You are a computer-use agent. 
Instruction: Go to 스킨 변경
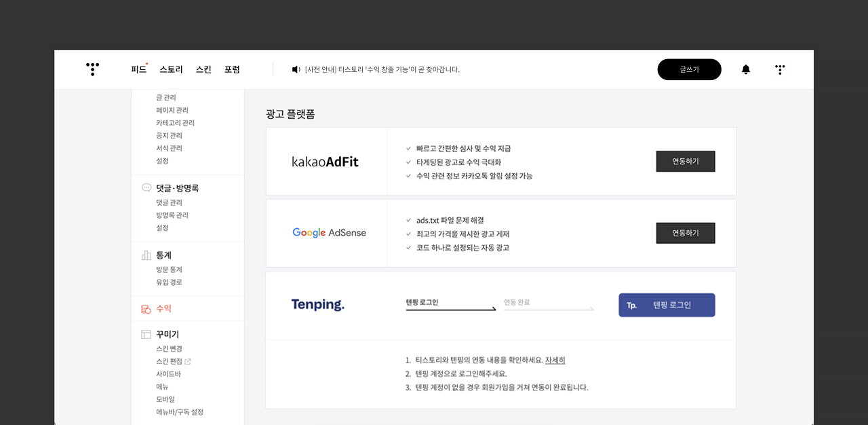point(169,349)
